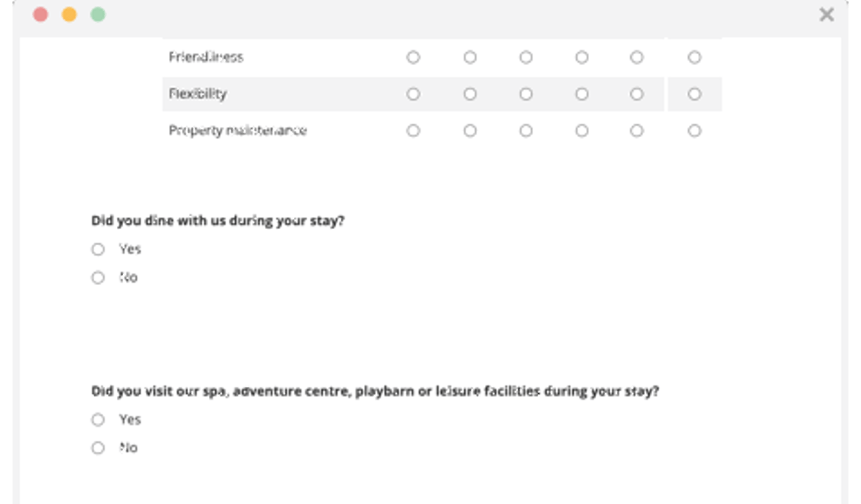
Task: Choose first rating option for Flexibility
Action: click(x=413, y=94)
